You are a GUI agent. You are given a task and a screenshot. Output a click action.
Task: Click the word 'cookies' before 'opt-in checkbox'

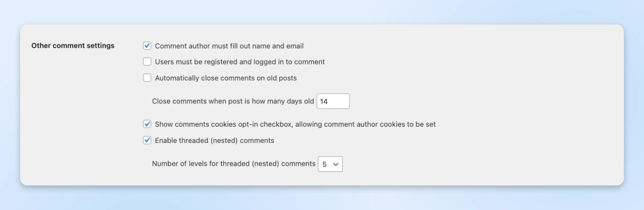[224, 124]
